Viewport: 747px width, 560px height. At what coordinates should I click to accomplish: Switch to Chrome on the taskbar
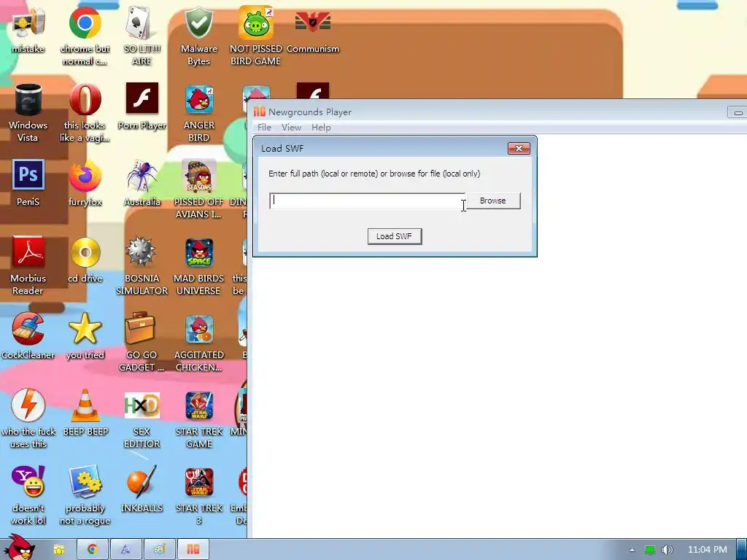(92, 550)
